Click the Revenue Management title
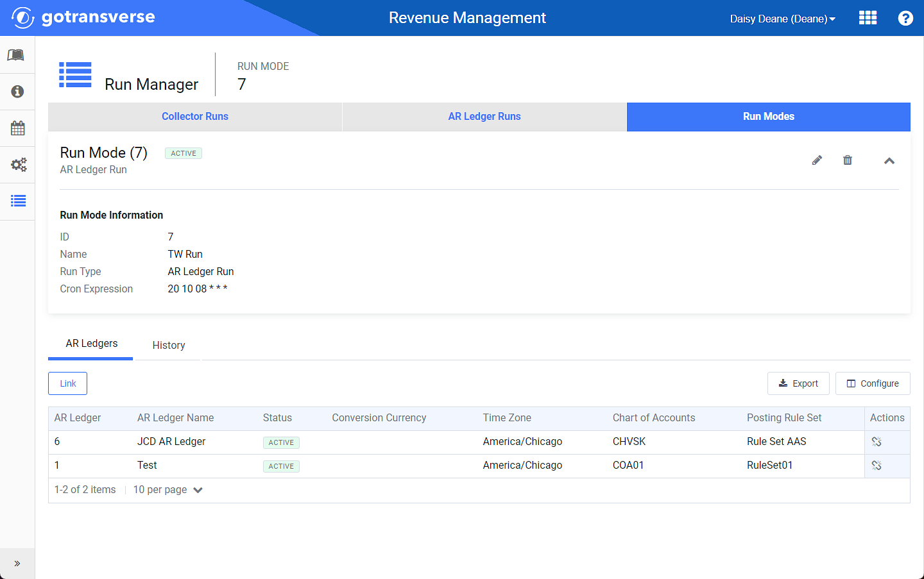 (x=467, y=18)
